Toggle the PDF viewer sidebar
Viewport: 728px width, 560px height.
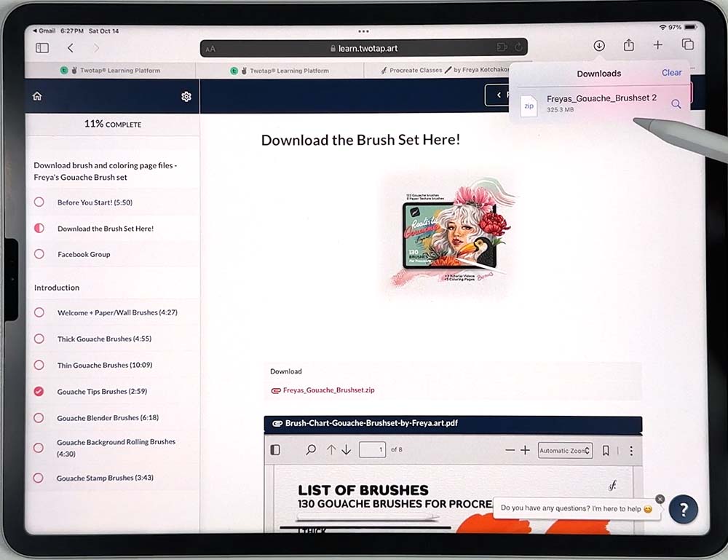point(275,450)
